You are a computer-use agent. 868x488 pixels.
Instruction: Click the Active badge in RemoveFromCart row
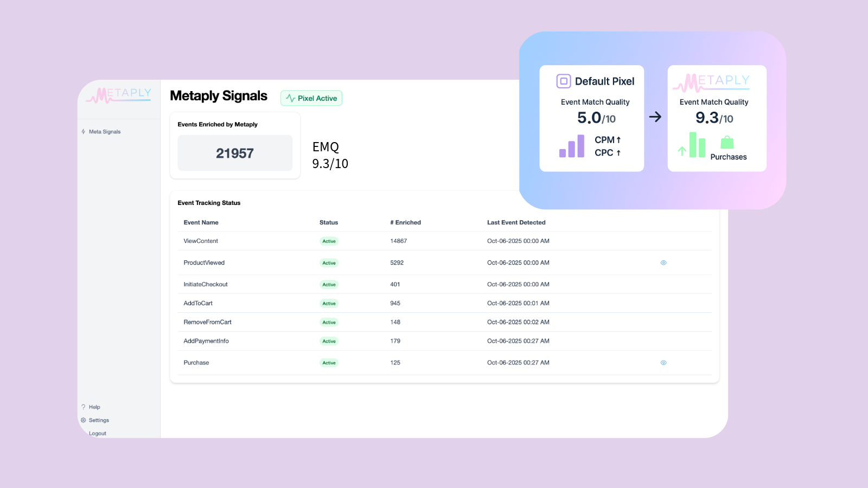click(x=329, y=323)
